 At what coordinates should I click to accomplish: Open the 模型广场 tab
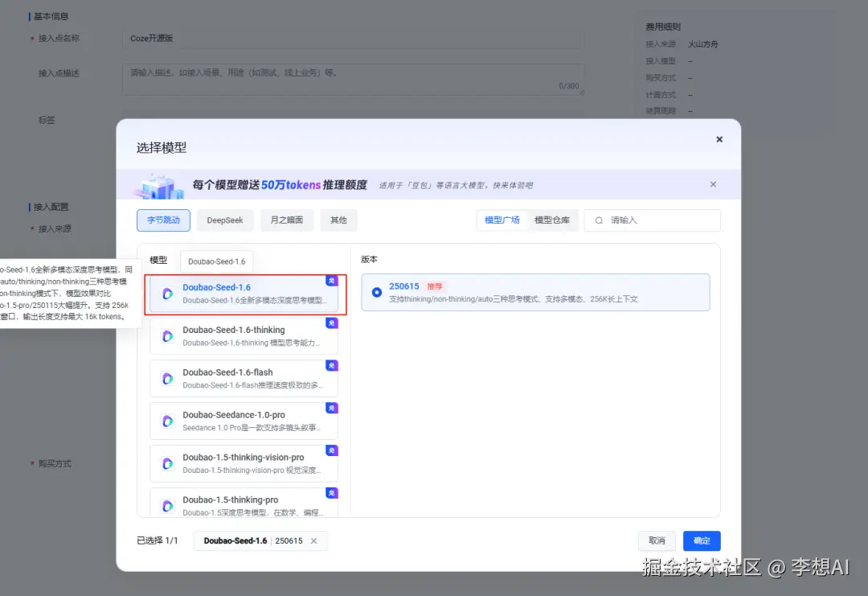coord(502,220)
